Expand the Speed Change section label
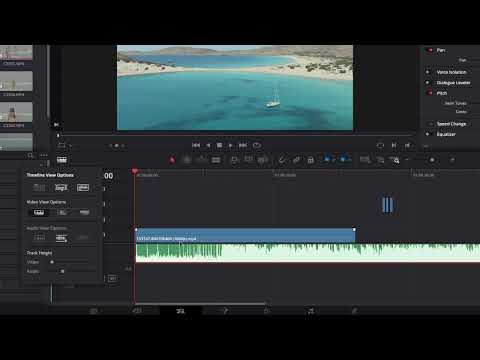The image size is (480, 360). (x=452, y=124)
